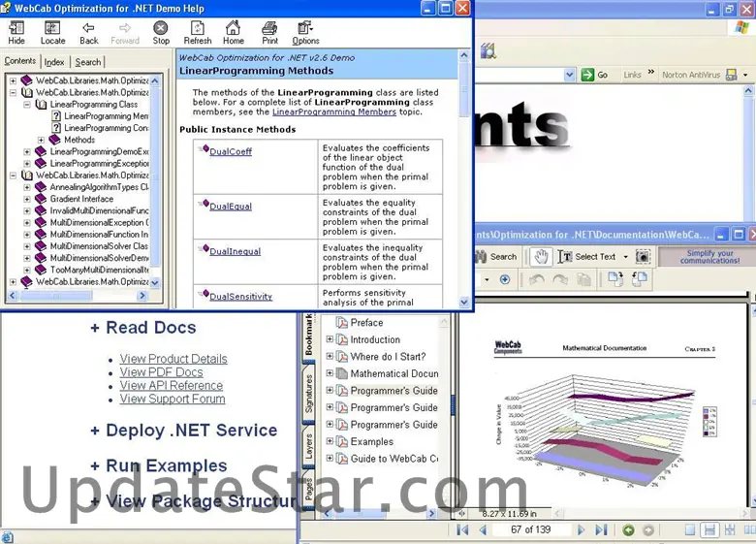The image size is (756, 544).
Task: Open the Norton AntiVirus toolbar icon
Action: pos(732,75)
